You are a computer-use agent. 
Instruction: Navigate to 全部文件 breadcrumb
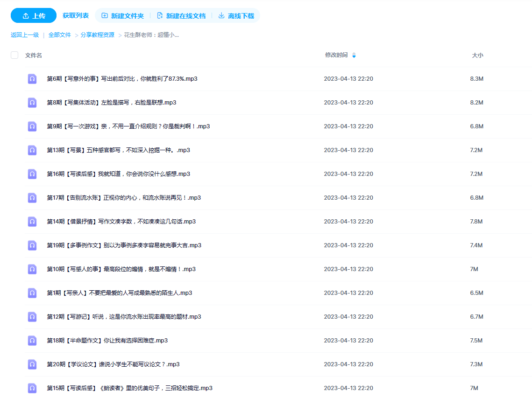click(x=60, y=35)
